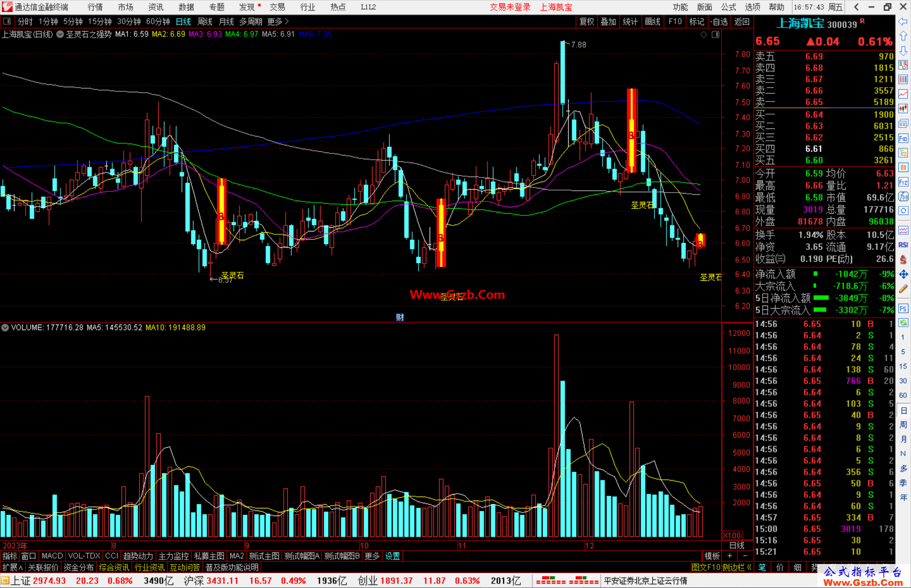Expand the 扩展 panel
911x588 pixels.
click(12, 567)
